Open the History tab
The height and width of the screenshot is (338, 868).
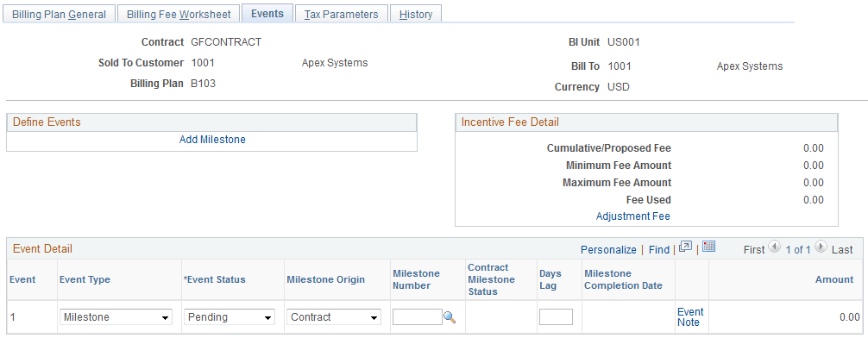[x=416, y=15]
